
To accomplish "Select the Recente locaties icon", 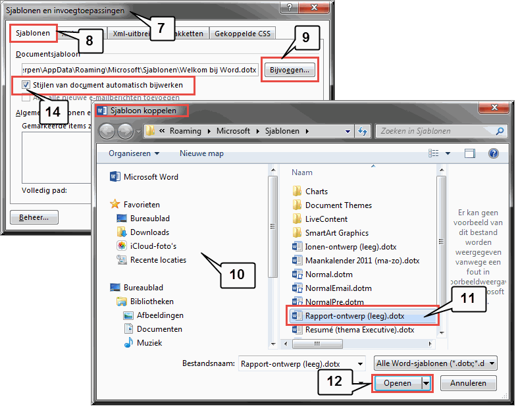I will click(x=121, y=259).
